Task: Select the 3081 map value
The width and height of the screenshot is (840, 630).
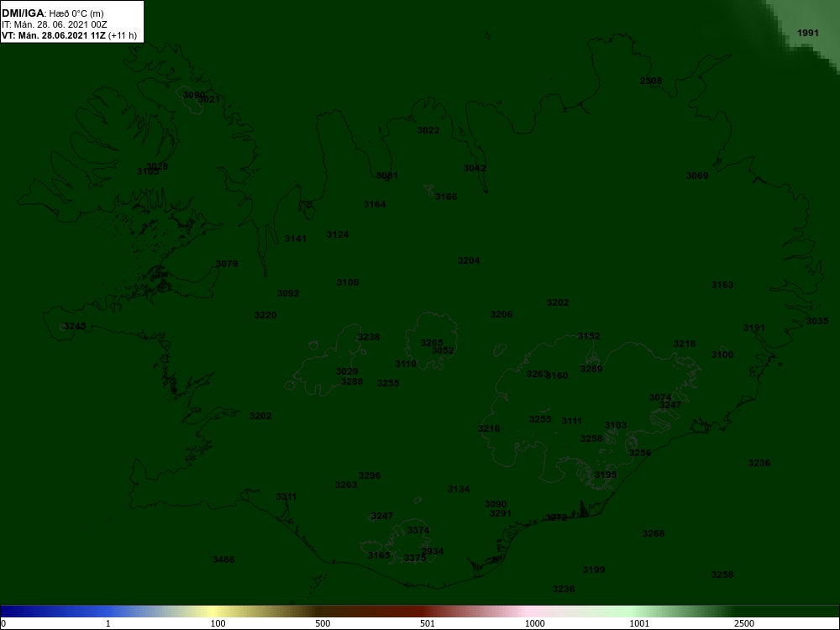Action: (x=386, y=176)
